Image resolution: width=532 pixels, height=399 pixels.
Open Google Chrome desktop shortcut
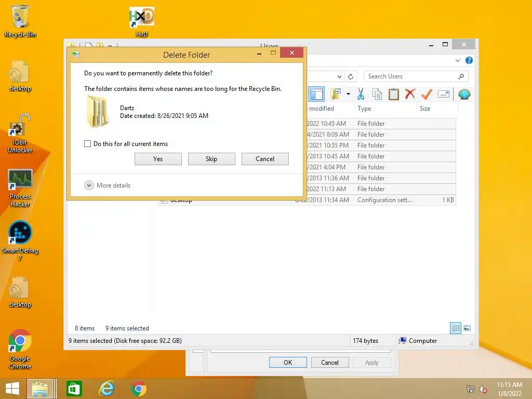coord(20,349)
